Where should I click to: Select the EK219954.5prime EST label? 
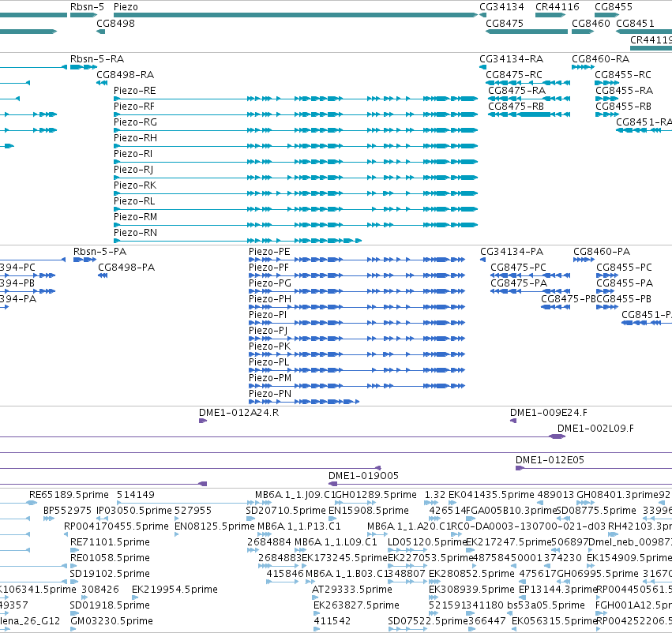tap(175, 590)
